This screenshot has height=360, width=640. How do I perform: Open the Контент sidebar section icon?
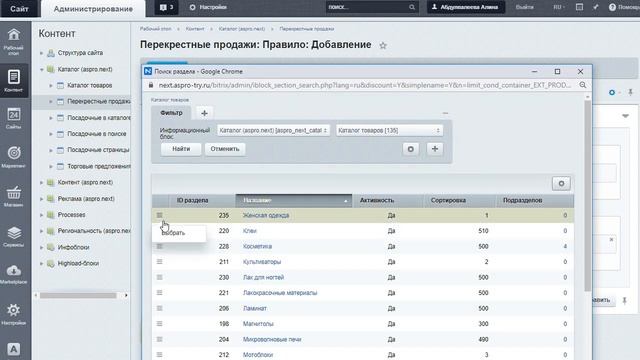[13, 80]
